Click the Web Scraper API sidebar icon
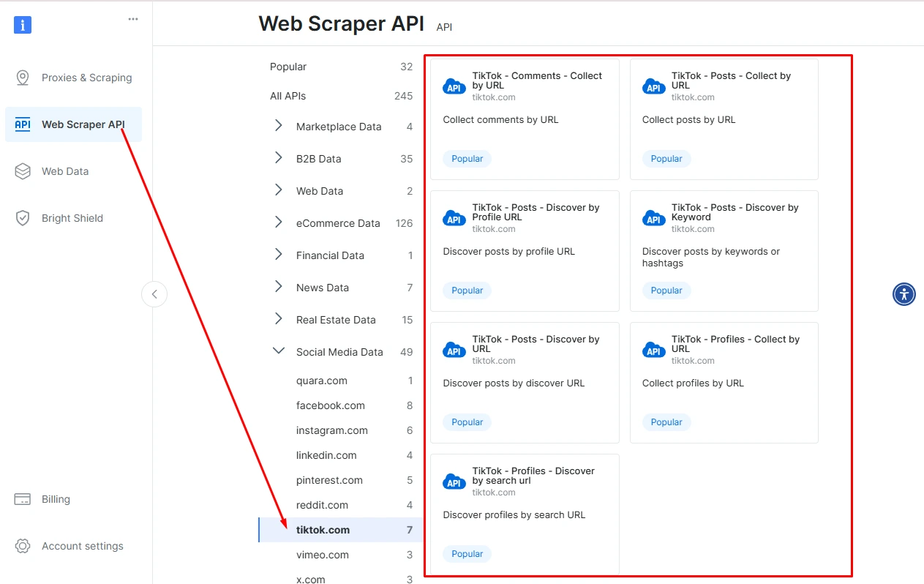 pyautogui.click(x=23, y=124)
